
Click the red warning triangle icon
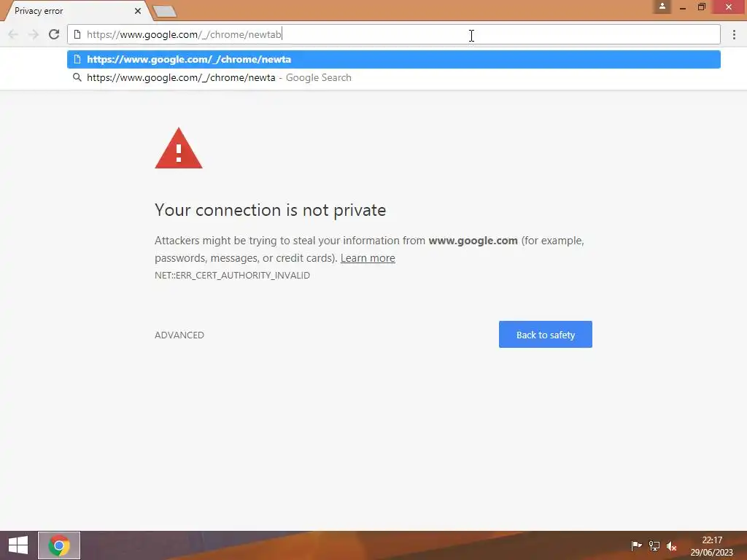[x=179, y=148]
